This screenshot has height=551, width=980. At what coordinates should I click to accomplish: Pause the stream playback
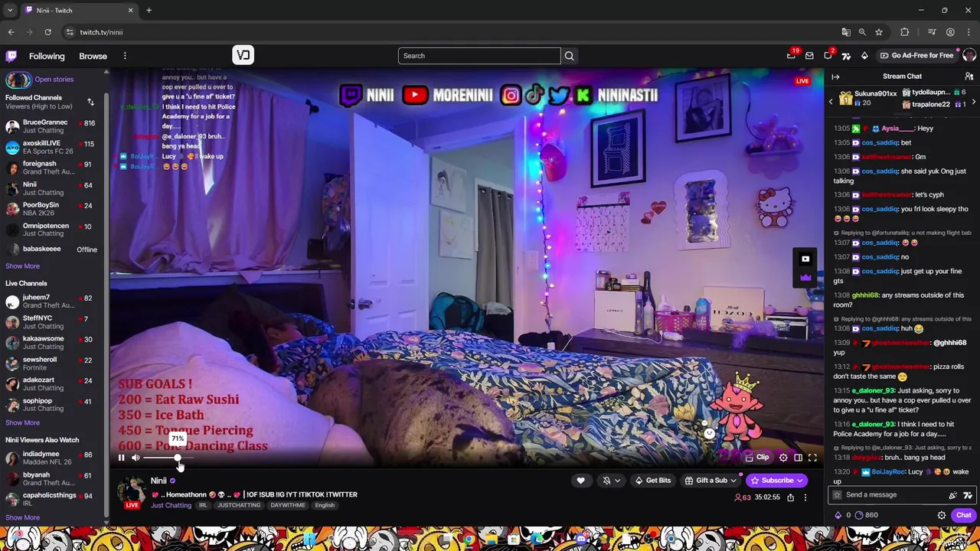click(121, 458)
